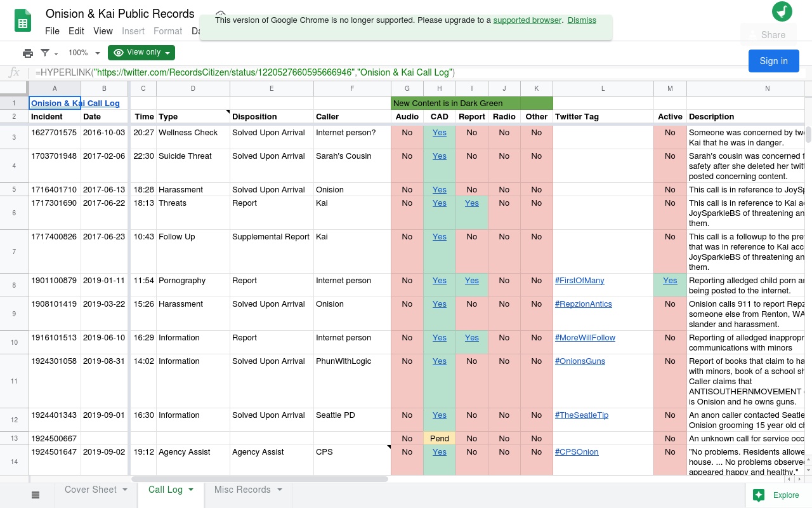Open the #TheSeatleTip Twitter tag link
Screen dimensions: 812x508
(x=581, y=415)
